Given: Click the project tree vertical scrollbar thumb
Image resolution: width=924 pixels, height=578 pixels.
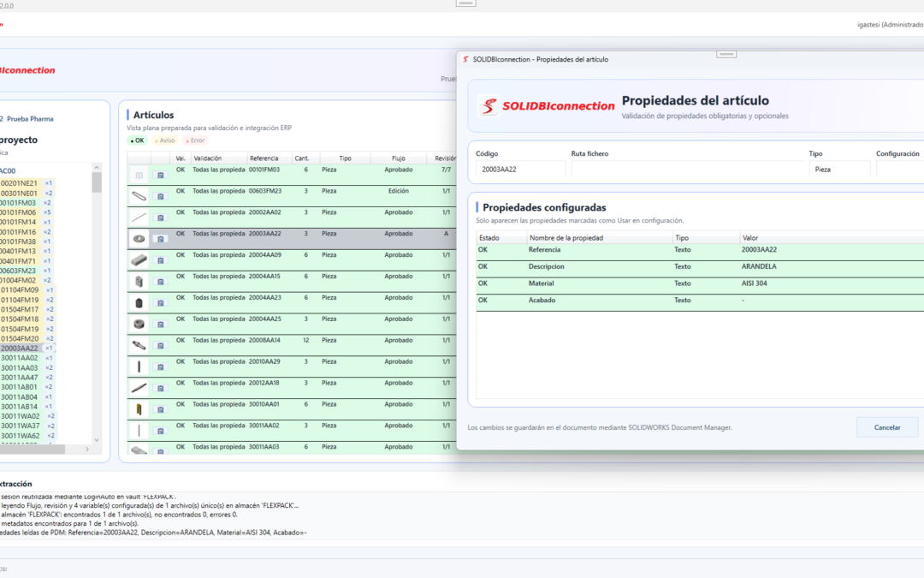Looking at the screenshot, I should (97, 182).
